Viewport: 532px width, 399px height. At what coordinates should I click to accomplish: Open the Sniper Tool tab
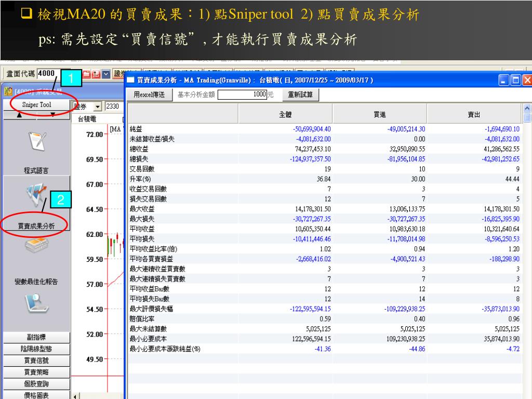[36, 104]
